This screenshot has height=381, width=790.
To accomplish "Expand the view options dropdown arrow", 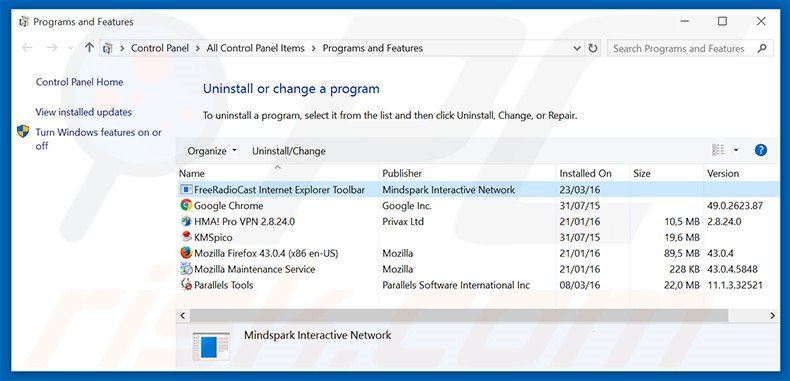I will pos(736,150).
